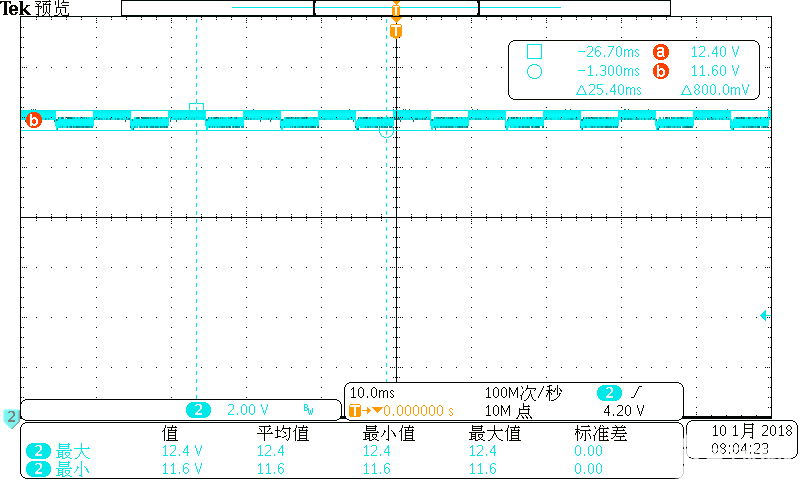Click the red 'a' cursor badge
The width and height of the screenshot is (800, 480).
(x=661, y=52)
